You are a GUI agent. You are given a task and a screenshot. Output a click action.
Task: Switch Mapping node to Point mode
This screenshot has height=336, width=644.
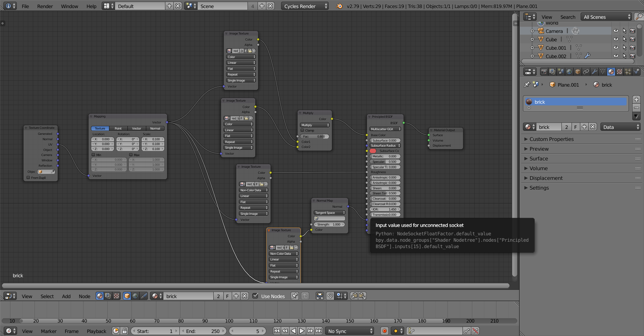118,128
